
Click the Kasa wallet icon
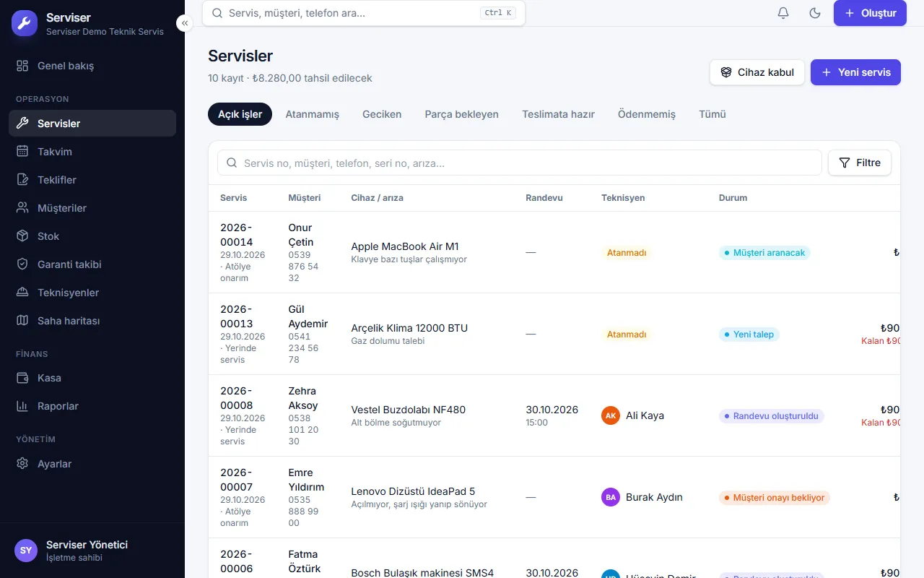(x=23, y=378)
